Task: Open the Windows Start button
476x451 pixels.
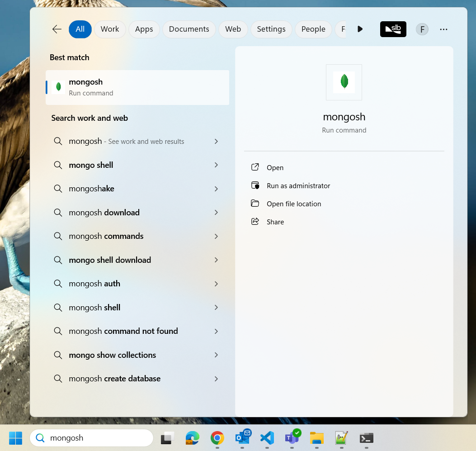Action: tap(15, 438)
